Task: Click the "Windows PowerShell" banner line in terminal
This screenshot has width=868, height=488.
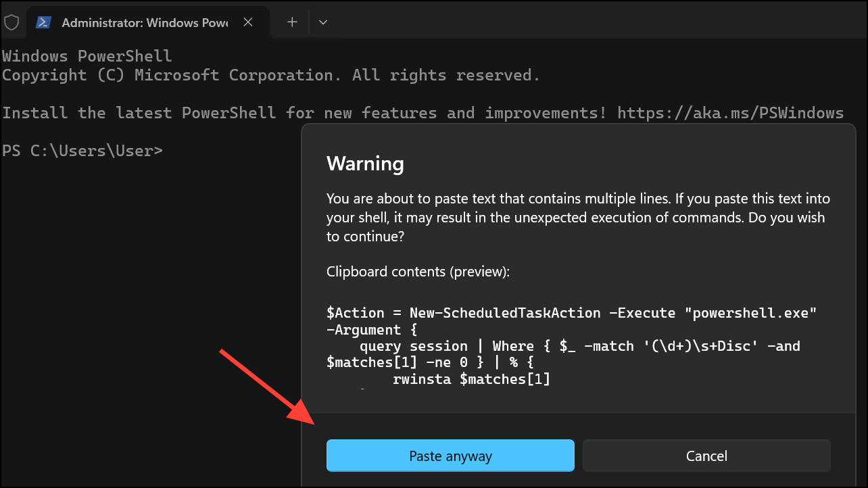Action: pyautogui.click(x=87, y=56)
